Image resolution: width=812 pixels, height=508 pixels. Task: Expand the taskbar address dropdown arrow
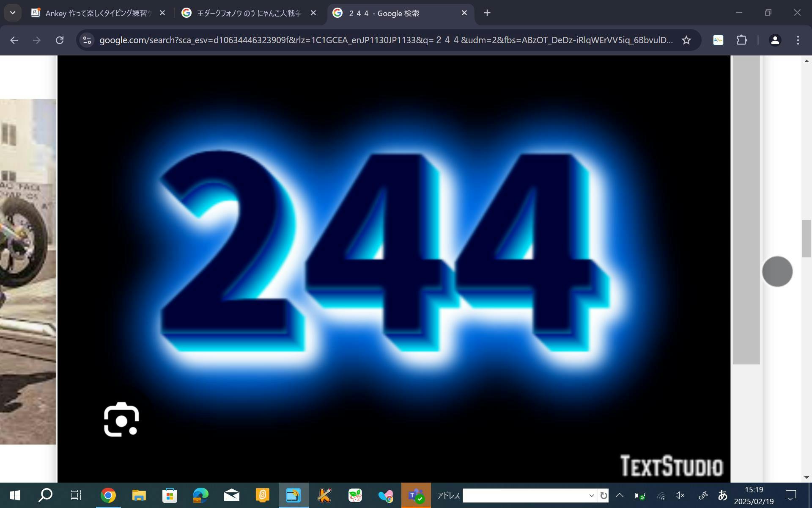coord(591,495)
